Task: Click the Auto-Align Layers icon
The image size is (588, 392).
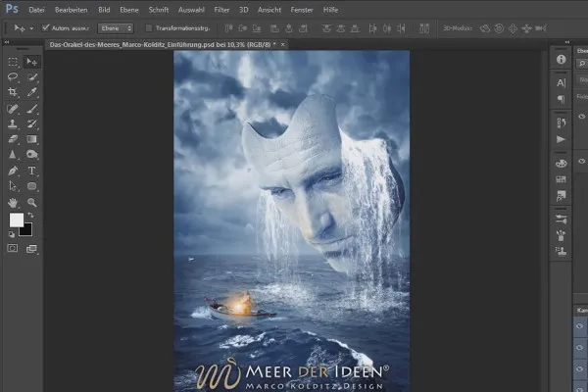Action: pyautogui.click(x=424, y=28)
